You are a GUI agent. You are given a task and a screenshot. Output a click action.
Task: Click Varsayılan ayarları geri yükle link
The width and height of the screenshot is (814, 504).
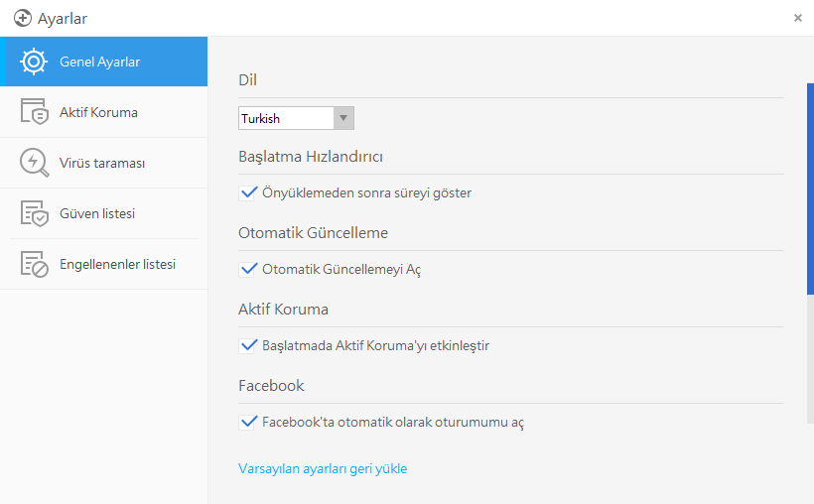(323, 468)
